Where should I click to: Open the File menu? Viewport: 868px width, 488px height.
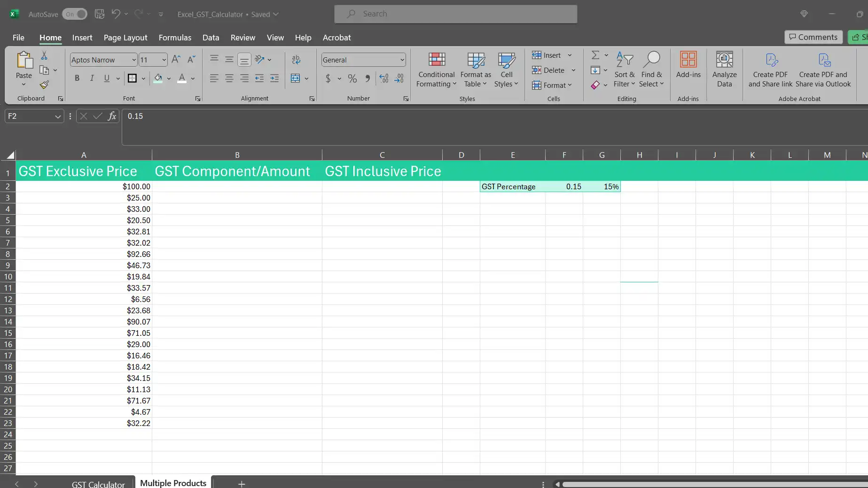[x=18, y=38]
